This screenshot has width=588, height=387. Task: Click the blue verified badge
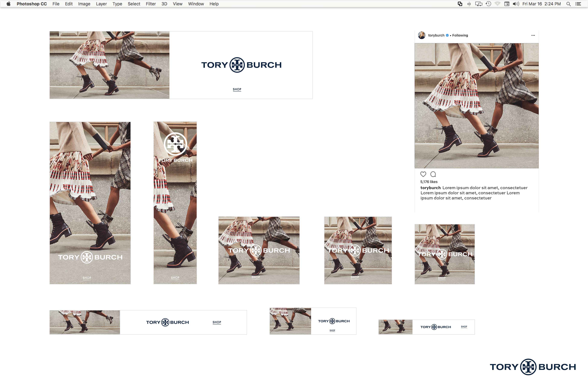[447, 35]
